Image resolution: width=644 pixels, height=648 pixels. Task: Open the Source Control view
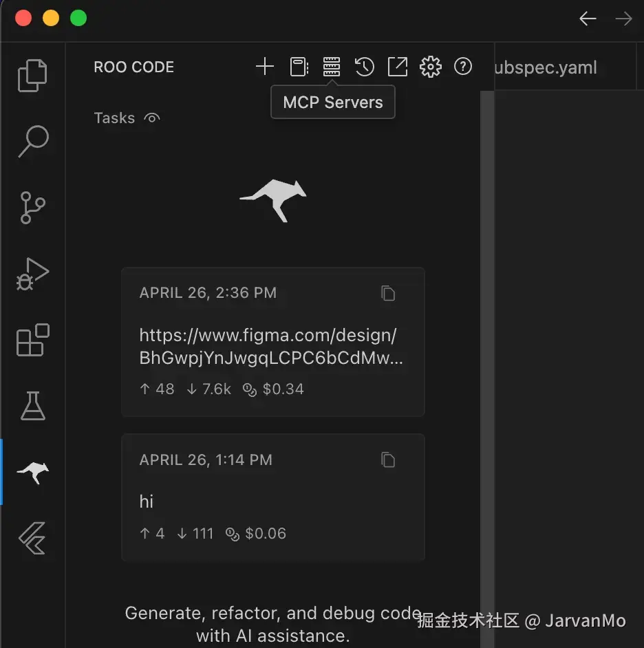[32, 208]
